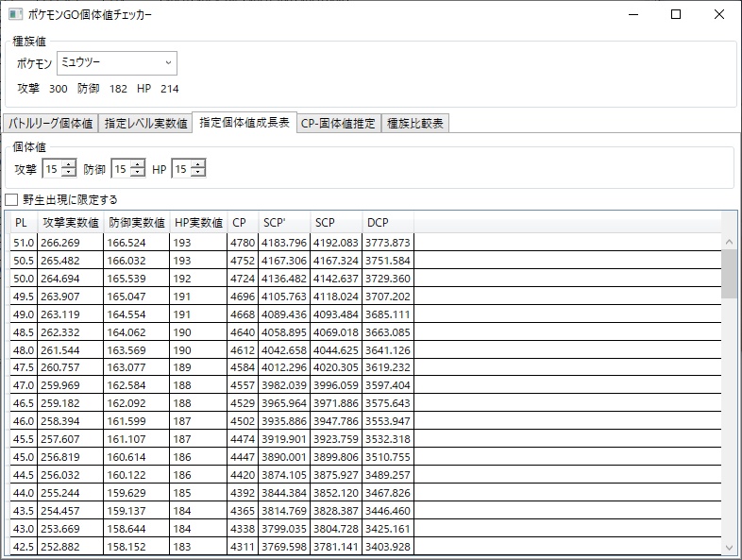Increase the 防御 IV with up arrow

tap(138, 164)
